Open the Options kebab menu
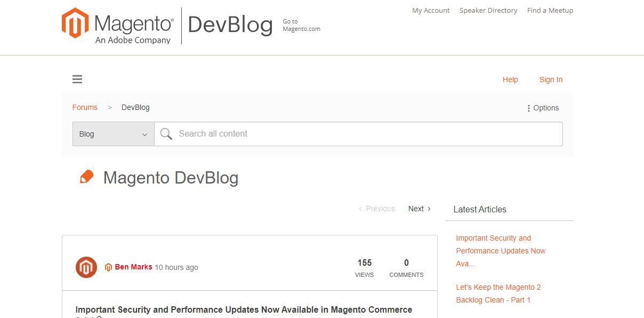Screen dimensions: 644x318 click(x=543, y=108)
